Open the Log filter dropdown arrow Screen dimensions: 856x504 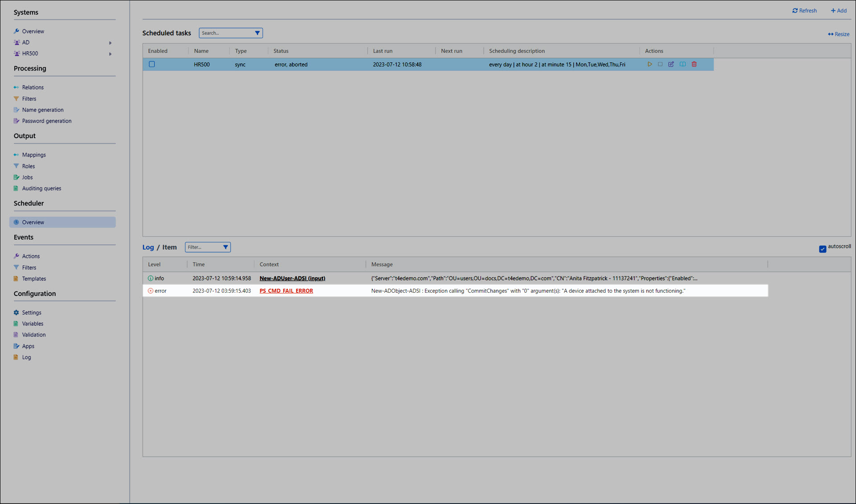[x=225, y=247]
